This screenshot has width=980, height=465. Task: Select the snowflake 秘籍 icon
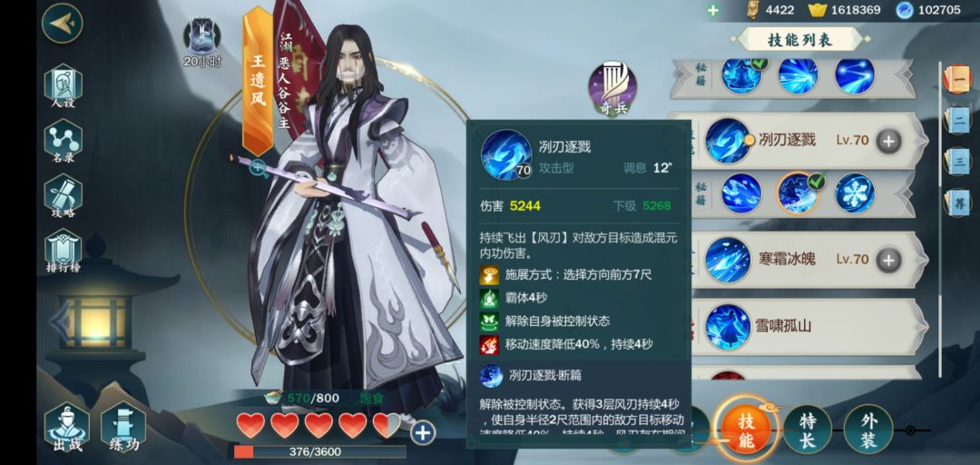coord(855,193)
